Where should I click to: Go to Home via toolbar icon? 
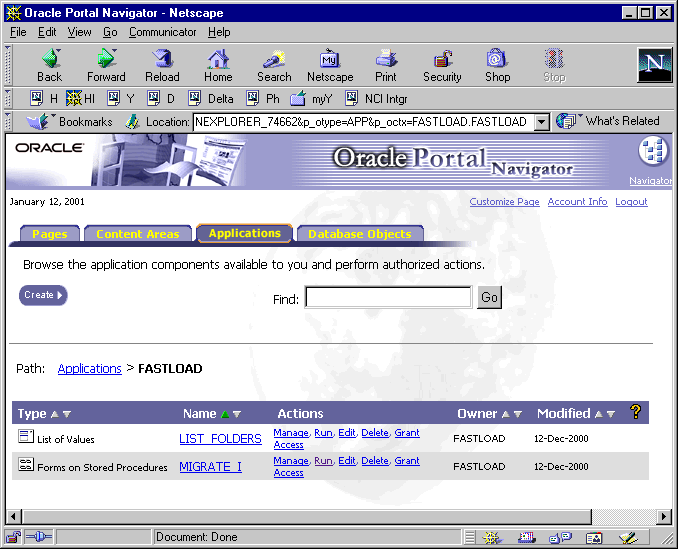pos(218,60)
